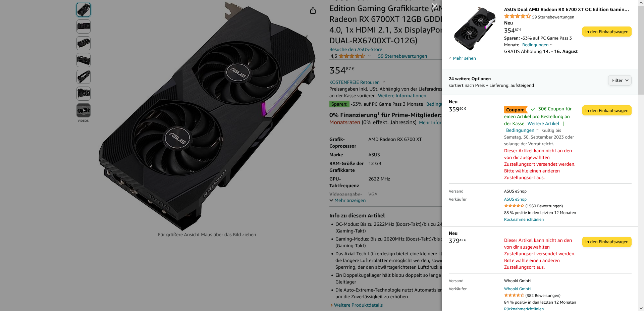Add the 359,90 € ASUS eShop offer to cart

[607, 110]
